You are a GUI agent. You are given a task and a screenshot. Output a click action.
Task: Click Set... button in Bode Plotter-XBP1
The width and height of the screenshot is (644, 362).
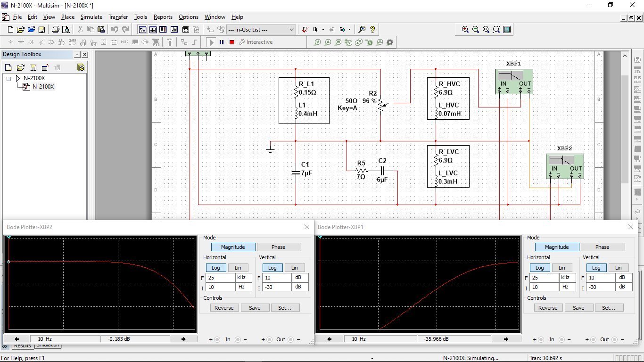pyautogui.click(x=609, y=308)
